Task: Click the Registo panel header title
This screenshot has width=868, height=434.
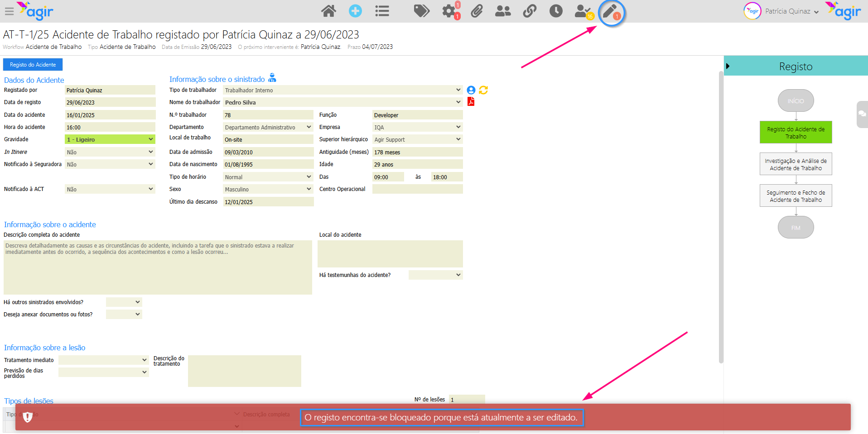Action: [796, 66]
